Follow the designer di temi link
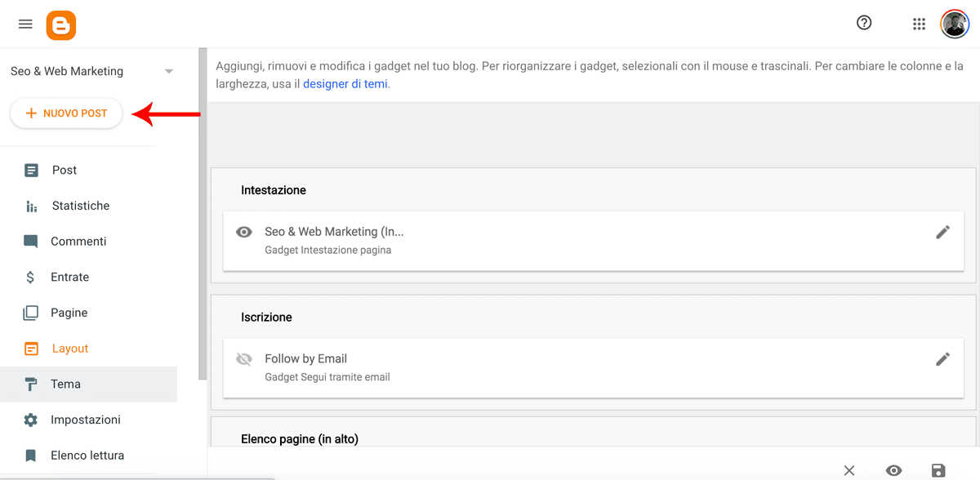This screenshot has width=980, height=480. pos(345,83)
